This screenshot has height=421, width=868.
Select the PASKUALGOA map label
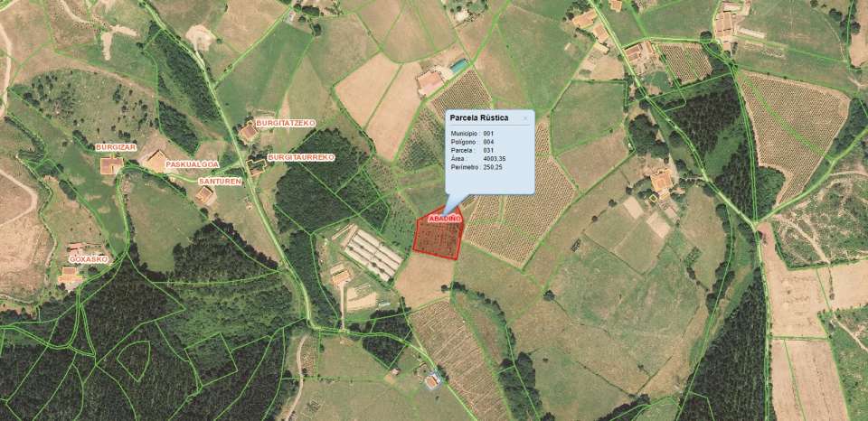(192, 164)
